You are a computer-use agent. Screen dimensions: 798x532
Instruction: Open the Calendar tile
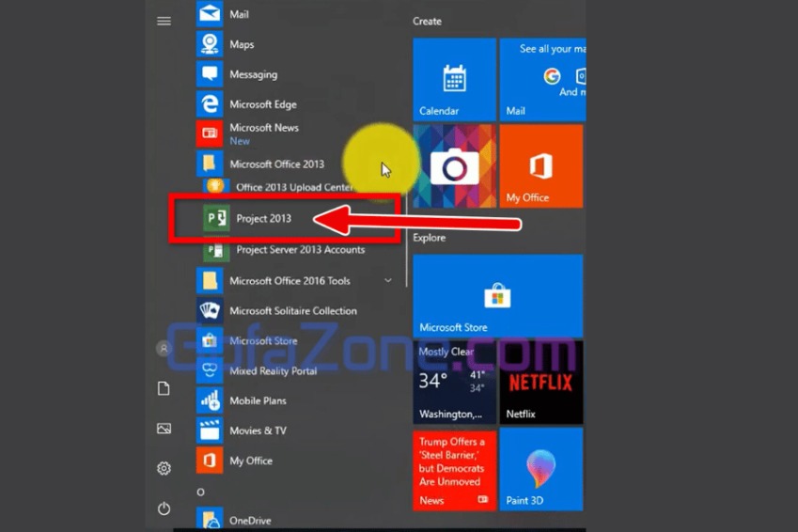454,80
